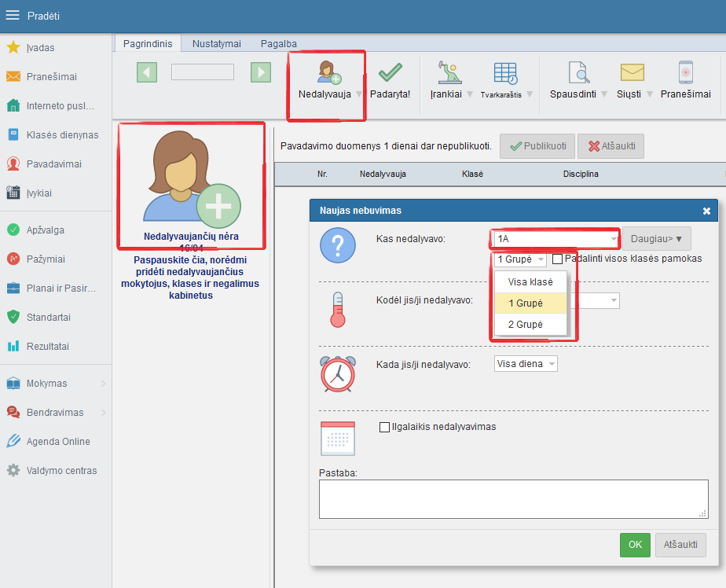
Task: Click the Publikuoti button
Action: pyautogui.click(x=537, y=146)
